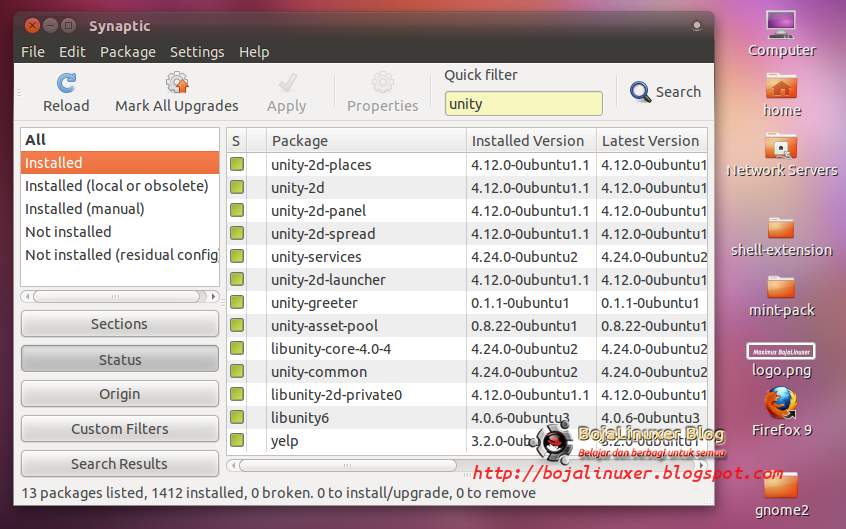Click Mark All Upgrades toolbar icon
Image resolution: width=846 pixels, height=529 pixels.
[x=177, y=83]
